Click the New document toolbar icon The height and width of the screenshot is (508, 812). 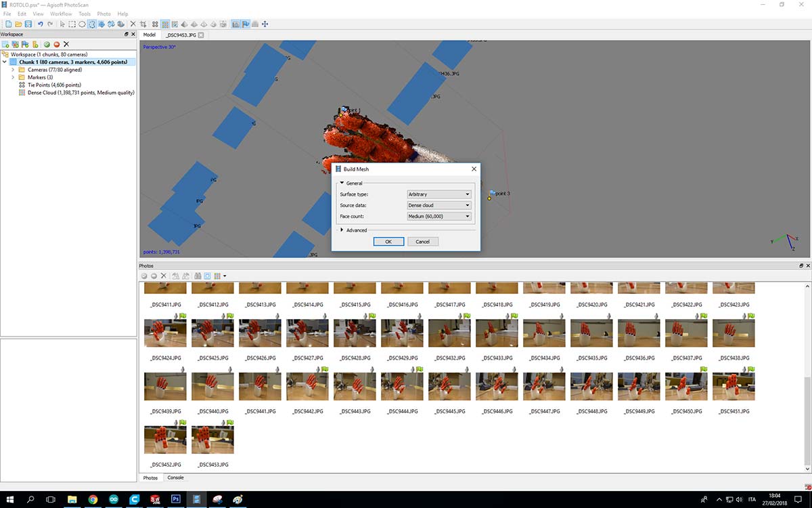tap(8, 24)
